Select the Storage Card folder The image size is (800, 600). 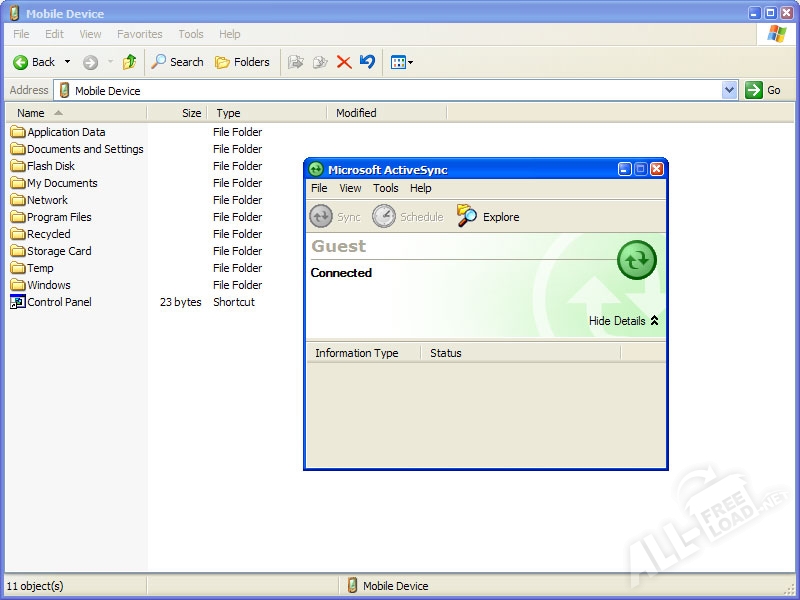[x=59, y=251]
